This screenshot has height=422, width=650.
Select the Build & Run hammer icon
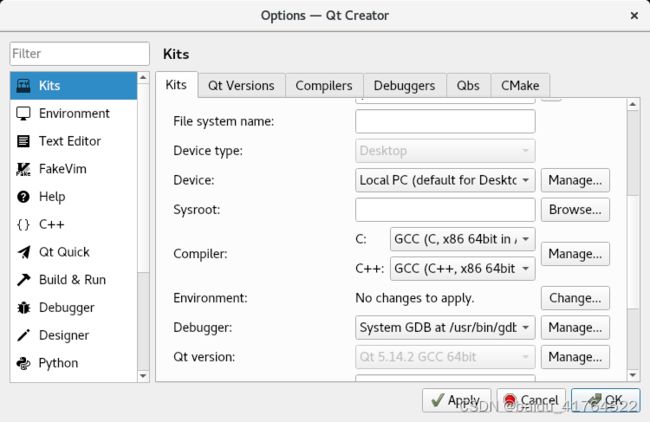(23, 280)
